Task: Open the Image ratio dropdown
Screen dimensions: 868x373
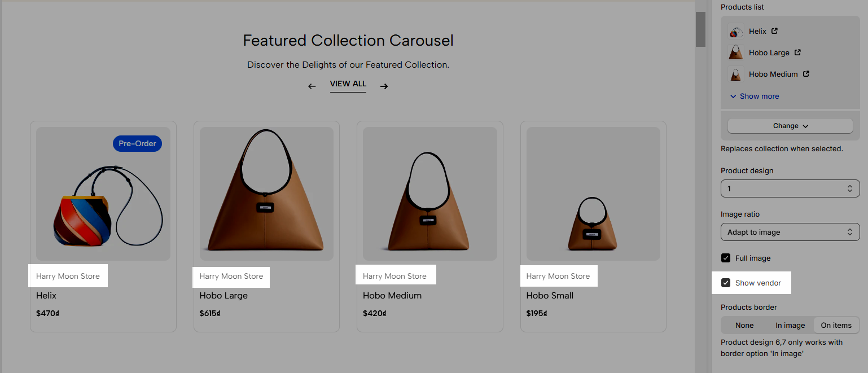Action: click(790, 232)
